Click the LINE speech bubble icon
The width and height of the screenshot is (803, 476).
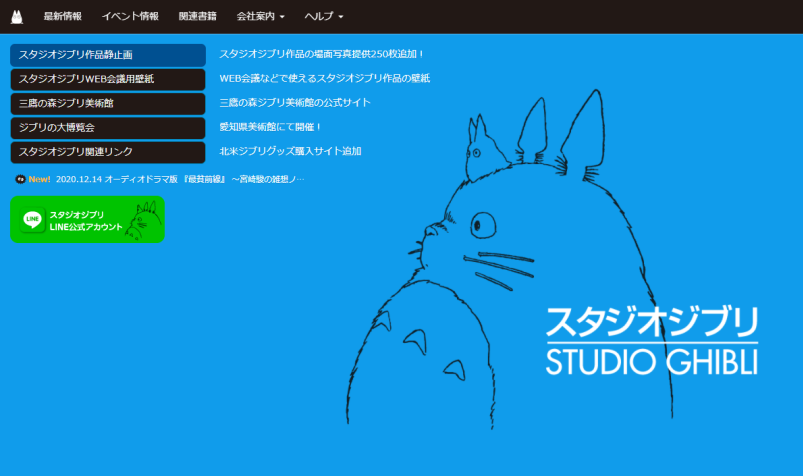[33, 219]
